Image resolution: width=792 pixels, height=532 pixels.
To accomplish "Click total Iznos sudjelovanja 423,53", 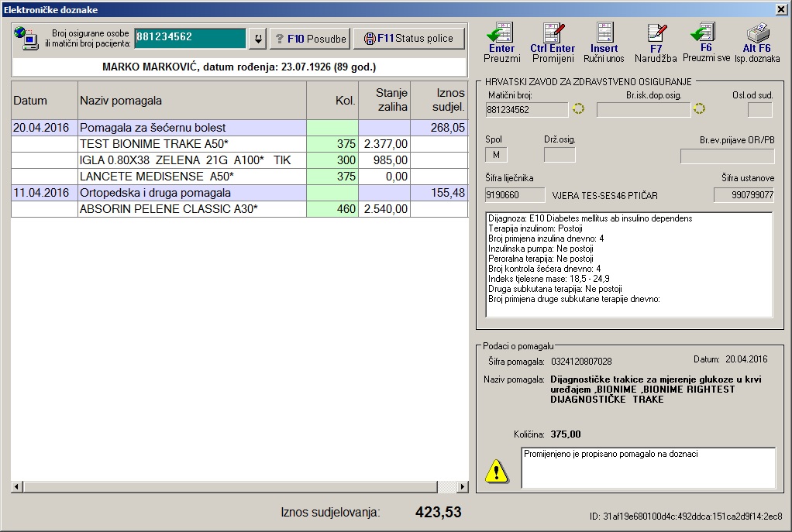I will coord(439,512).
